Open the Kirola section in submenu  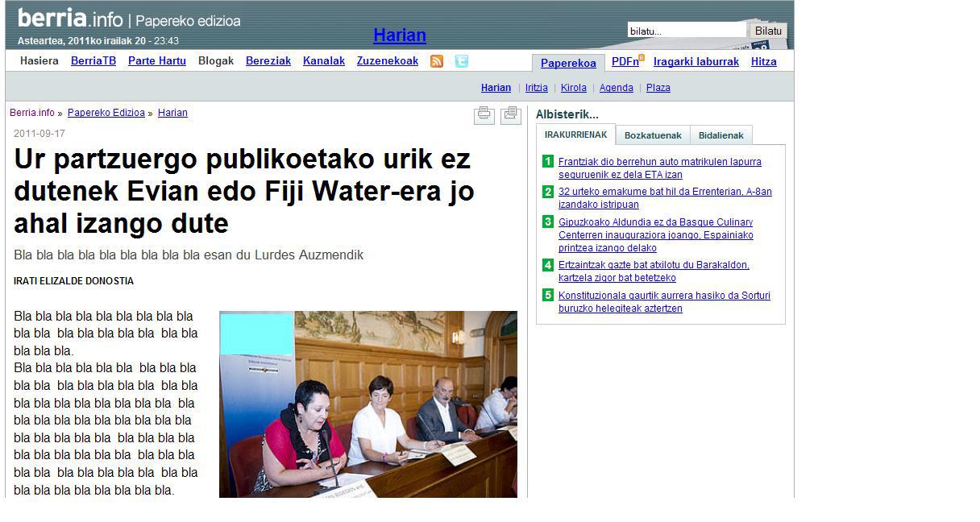coord(574,88)
